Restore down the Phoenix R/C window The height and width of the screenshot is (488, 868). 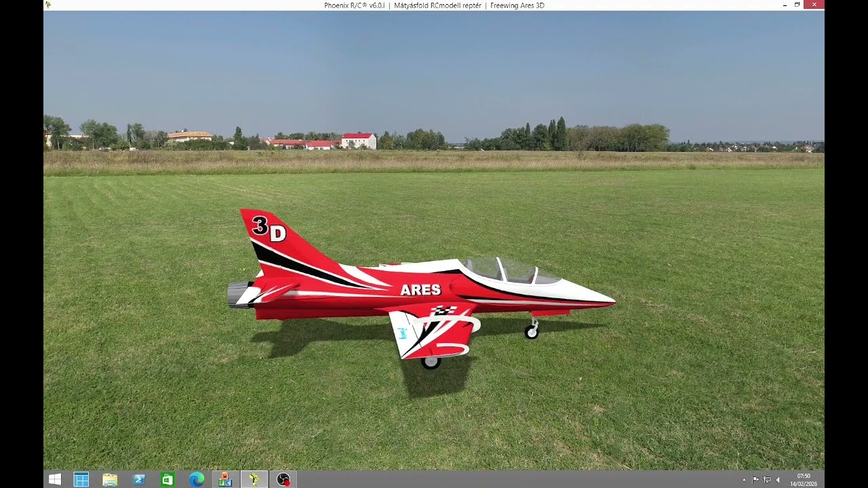point(797,5)
